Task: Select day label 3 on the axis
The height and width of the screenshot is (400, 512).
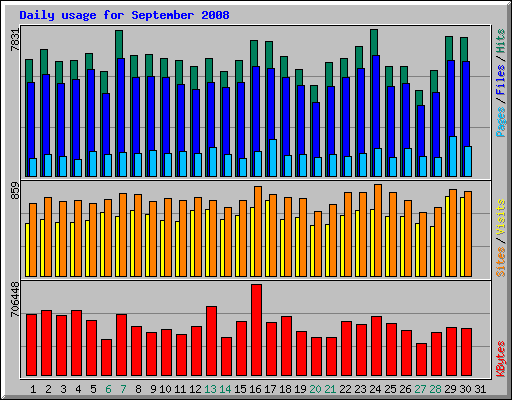Action: pyautogui.click(x=63, y=389)
